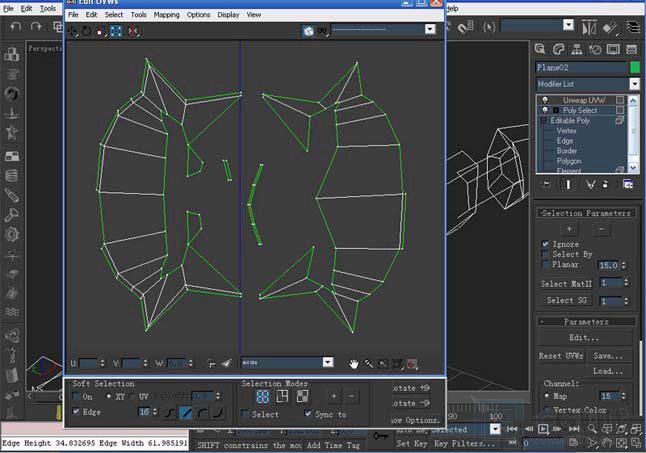This screenshot has height=453, width=646.
Task: Collapse the Selection Parameters rollout
Action: pos(586,213)
